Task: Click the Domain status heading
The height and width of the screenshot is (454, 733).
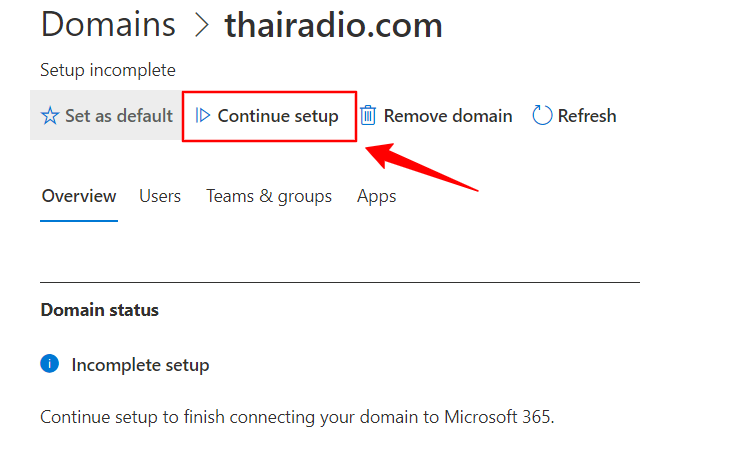Action: tap(99, 310)
